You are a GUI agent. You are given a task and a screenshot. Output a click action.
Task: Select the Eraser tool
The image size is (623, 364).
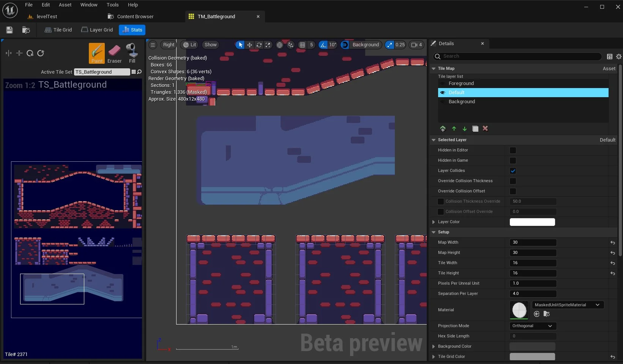(x=114, y=53)
